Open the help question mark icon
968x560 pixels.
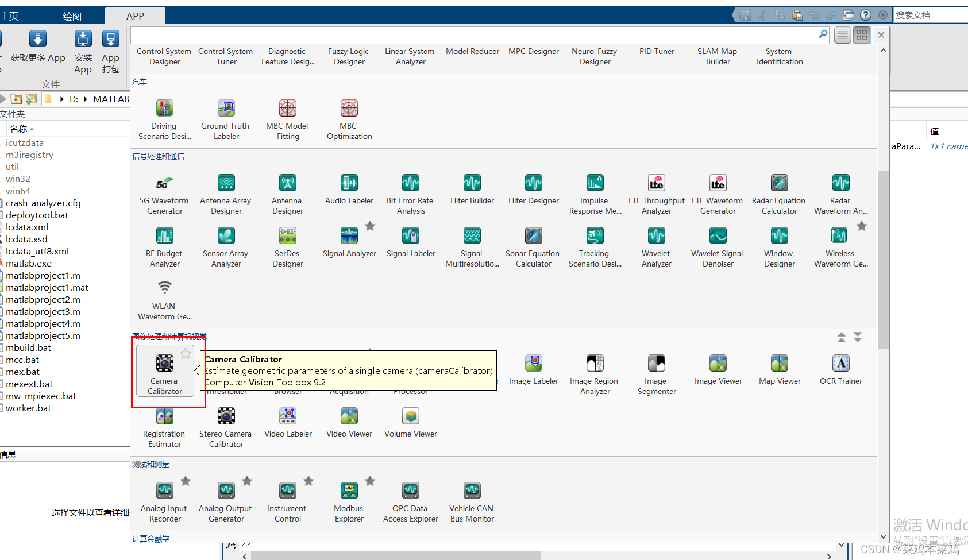point(866,16)
